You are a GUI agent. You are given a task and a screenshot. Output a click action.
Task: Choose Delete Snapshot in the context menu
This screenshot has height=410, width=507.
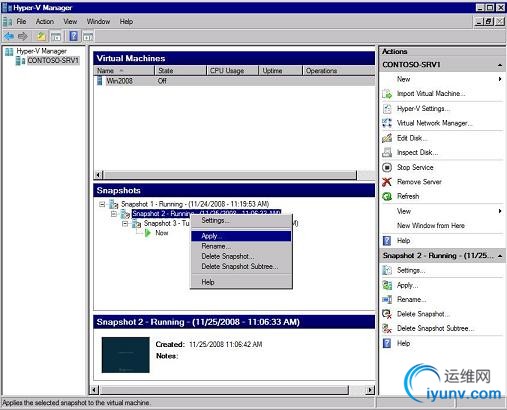click(x=241, y=256)
